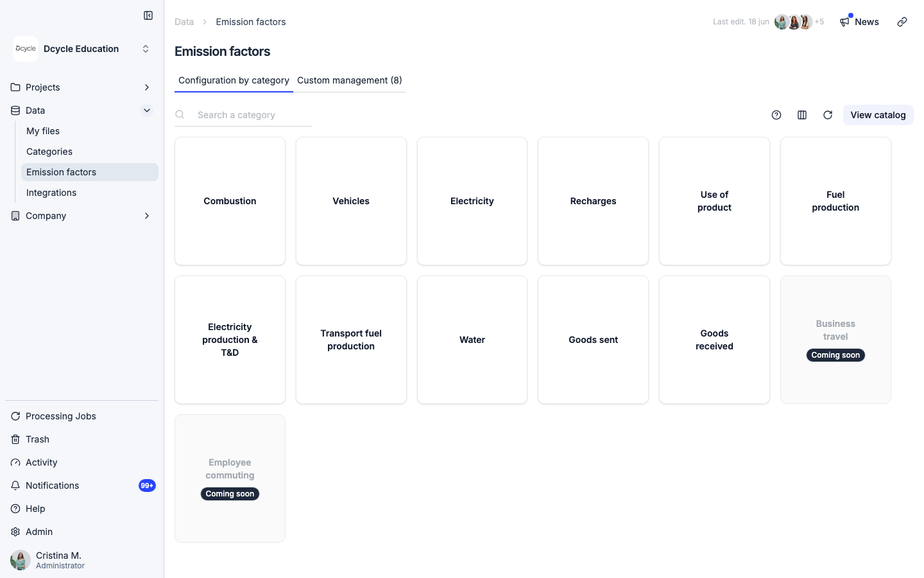The image size is (924, 578).
Task: Switch to Custom management (8) tab
Action: [350, 80]
